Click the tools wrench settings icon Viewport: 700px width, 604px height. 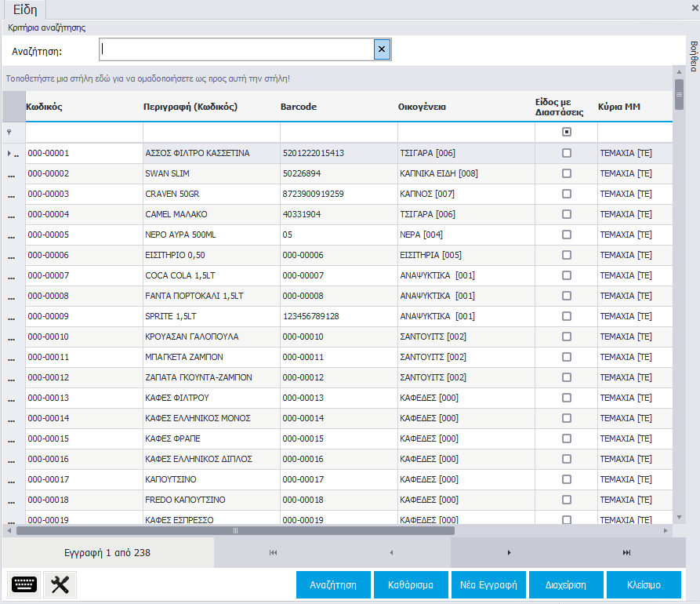click(60, 584)
